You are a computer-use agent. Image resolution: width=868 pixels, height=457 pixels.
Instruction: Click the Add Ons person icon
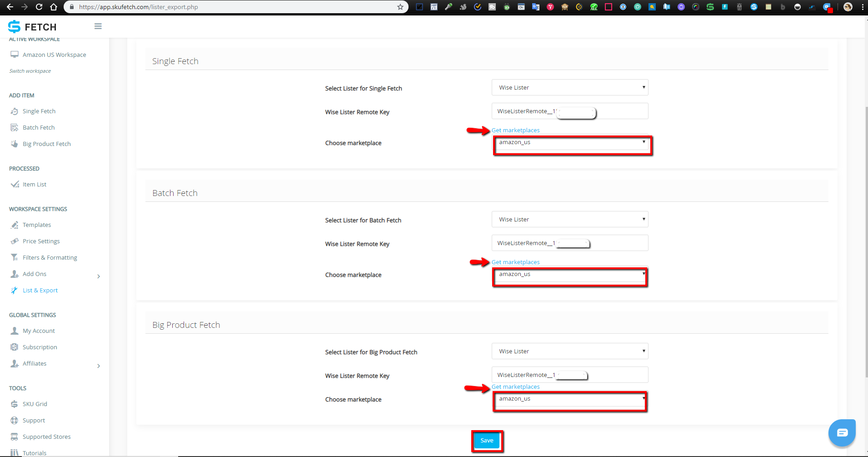point(15,274)
